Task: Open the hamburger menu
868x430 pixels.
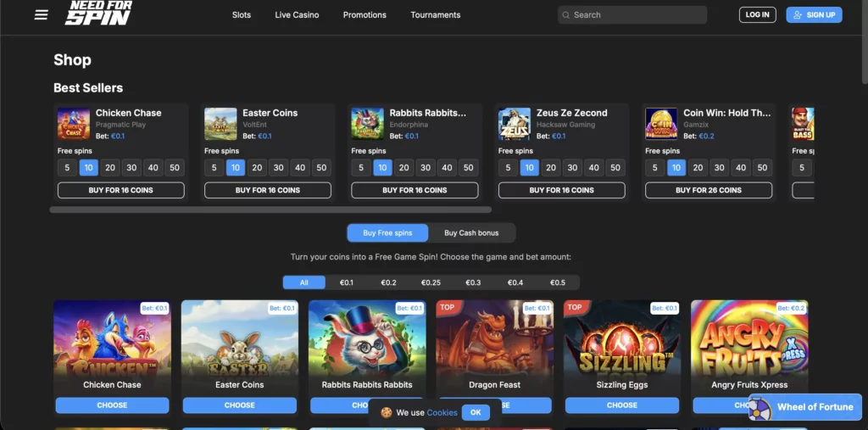Action: coord(41,15)
